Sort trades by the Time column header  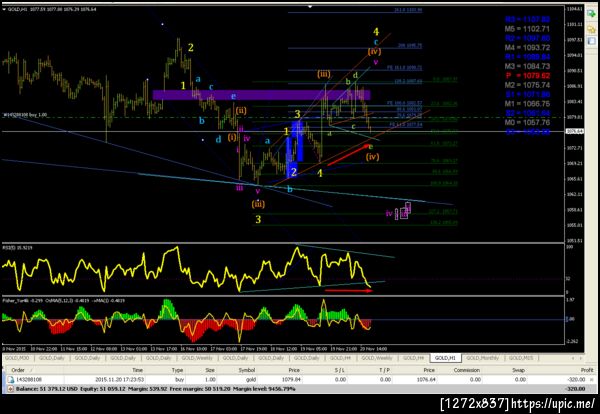(x=137, y=370)
